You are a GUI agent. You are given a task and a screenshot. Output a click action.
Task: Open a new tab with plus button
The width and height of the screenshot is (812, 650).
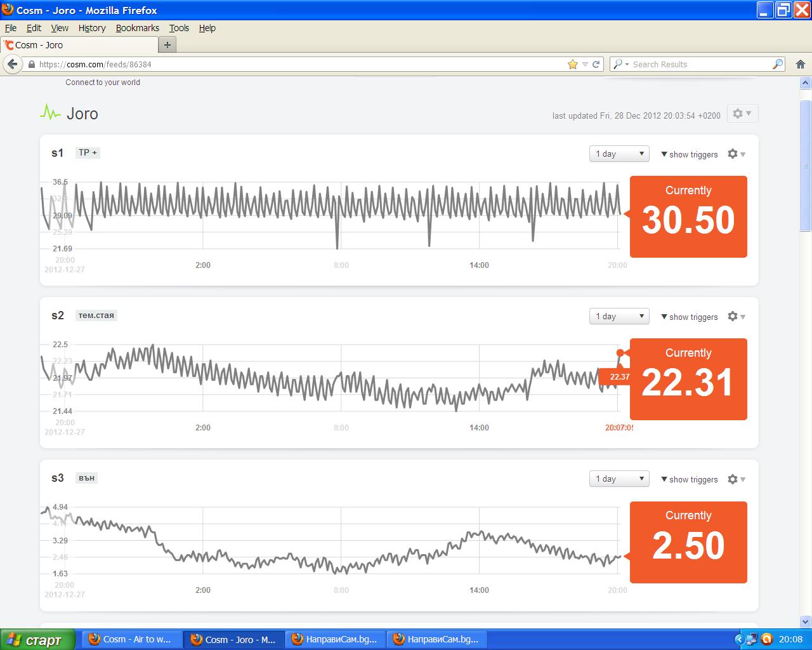tap(167, 45)
